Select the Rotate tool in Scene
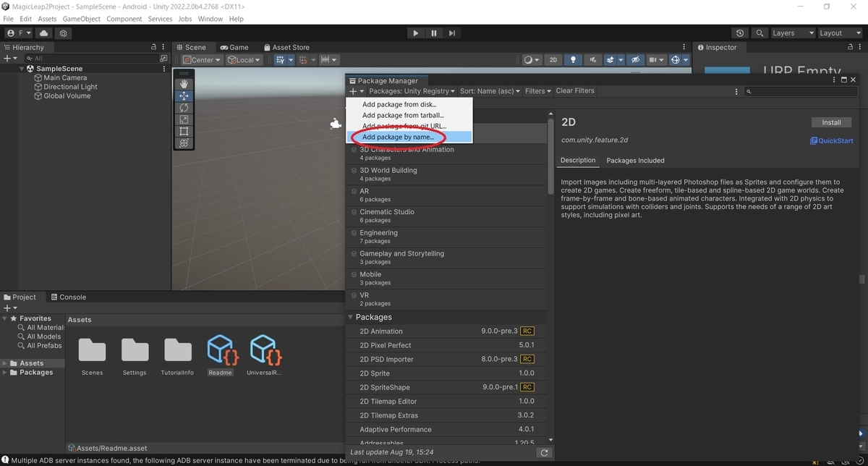The image size is (868, 466). point(184,108)
